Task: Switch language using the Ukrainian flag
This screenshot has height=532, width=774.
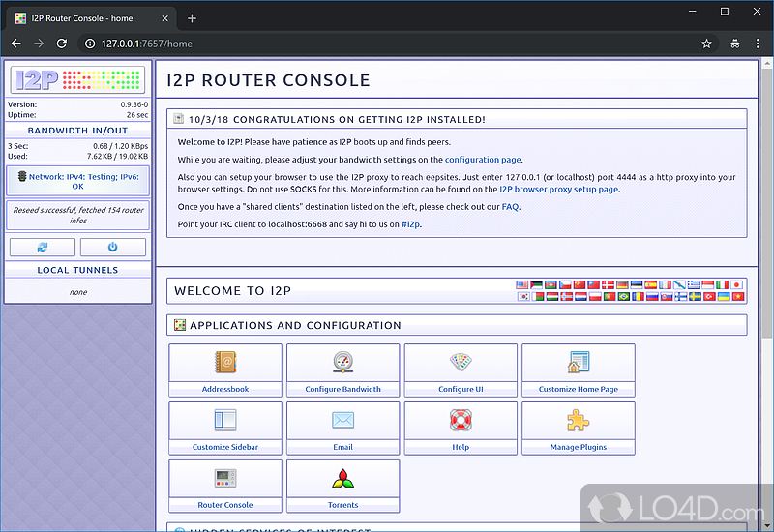Action: (724, 297)
